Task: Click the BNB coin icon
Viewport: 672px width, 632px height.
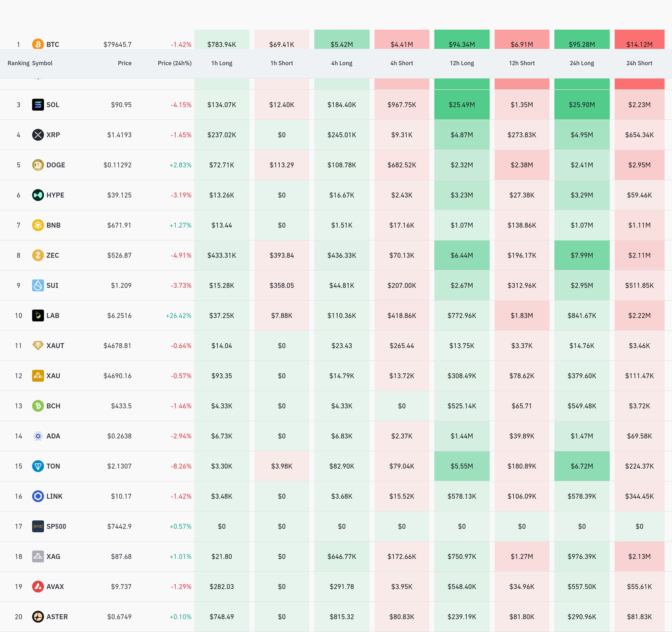Action: click(38, 225)
